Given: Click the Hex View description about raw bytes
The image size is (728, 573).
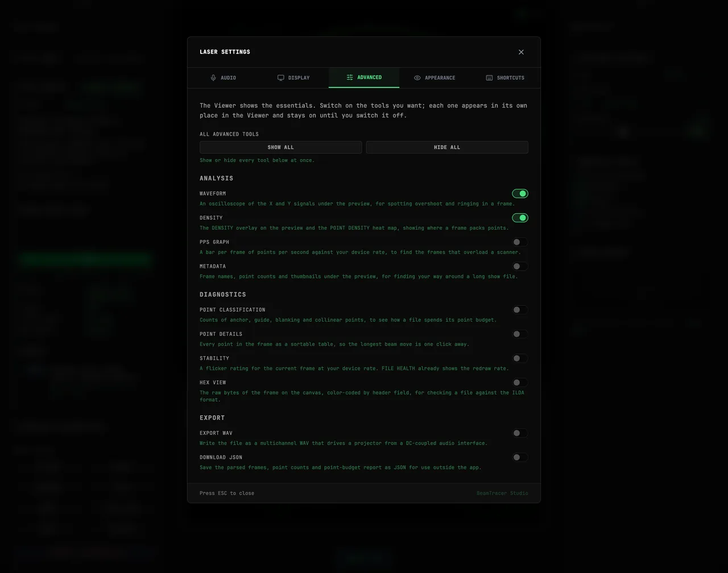Looking at the screenshot, I should (x=362, y=396).
